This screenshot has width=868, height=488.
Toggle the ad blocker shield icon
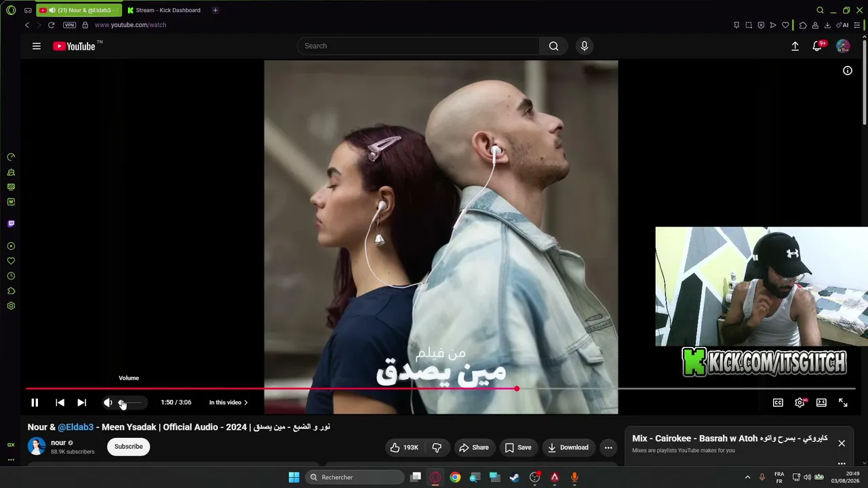pos(761,25)
